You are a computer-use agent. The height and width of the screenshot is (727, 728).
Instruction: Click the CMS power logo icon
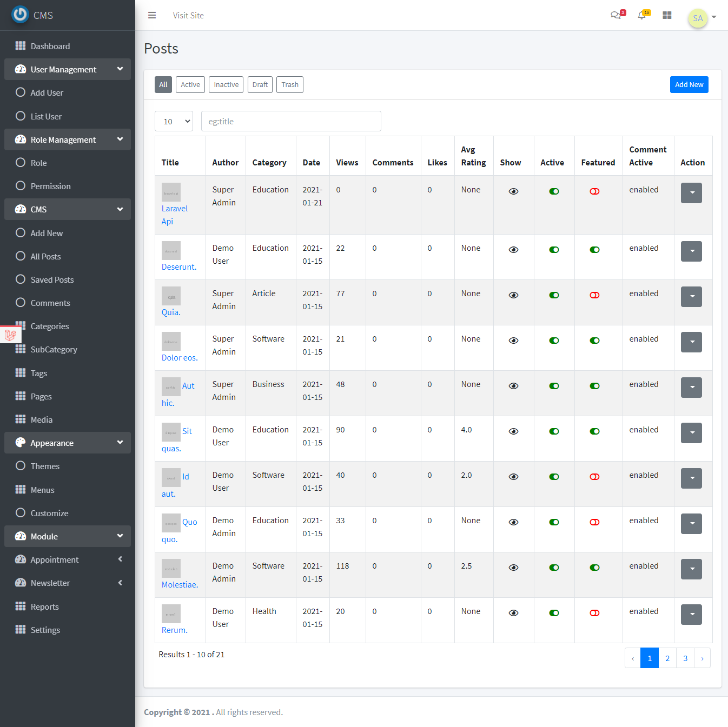tap(20, 15)
